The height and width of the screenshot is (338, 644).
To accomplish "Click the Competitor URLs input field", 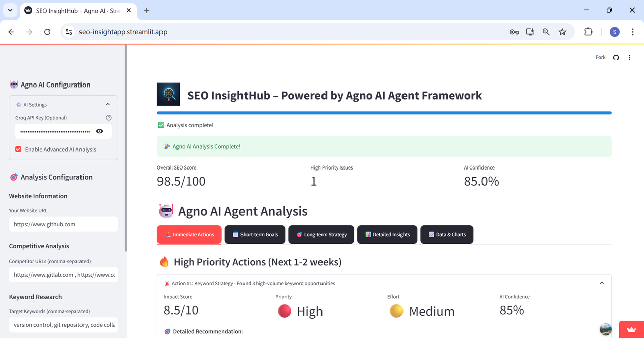I will coord(63,275).
